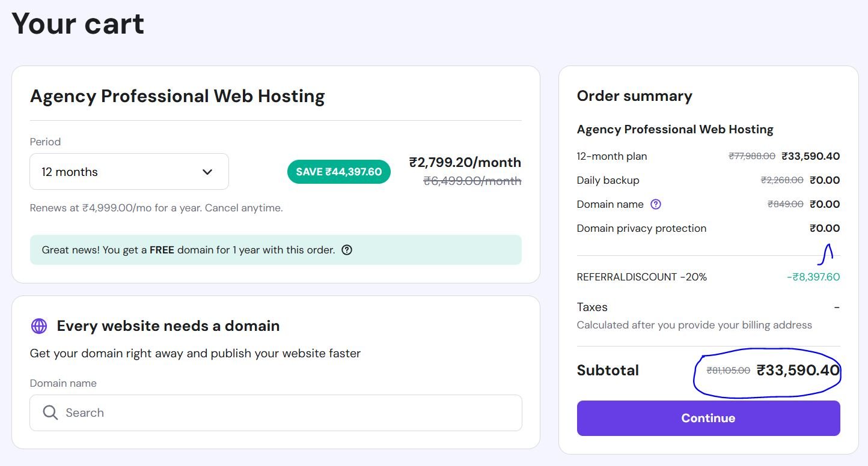The height and width of the screenshot is (466, 868).
Task: Click the help icon next to Domain name
Action: [656, 204]
